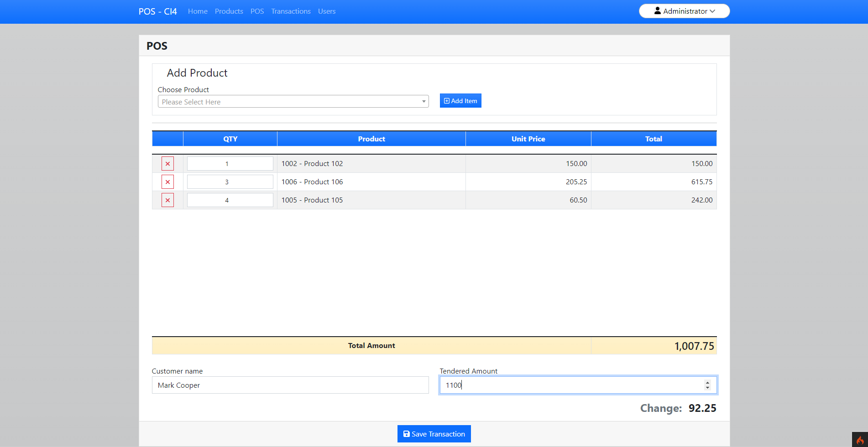868x447 pixels.
Task: Select the Mark Cooper customer name field
Action: [x=290, y=385]
